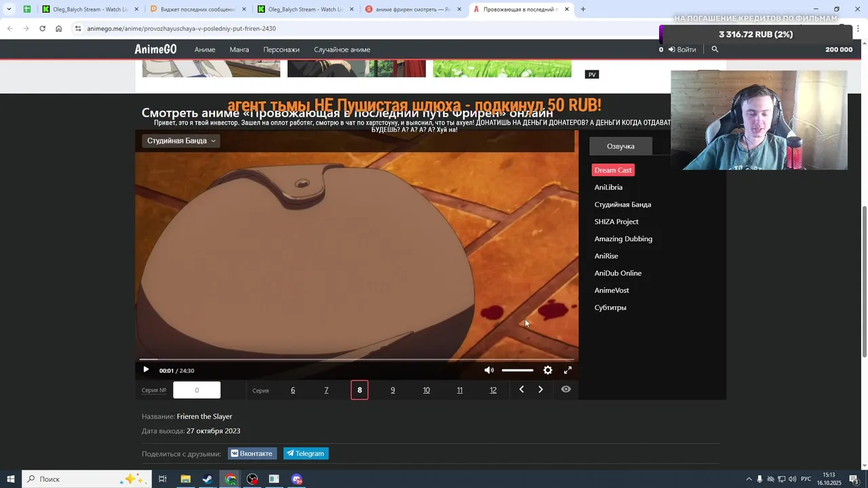Select episode 10

(426, 390)
